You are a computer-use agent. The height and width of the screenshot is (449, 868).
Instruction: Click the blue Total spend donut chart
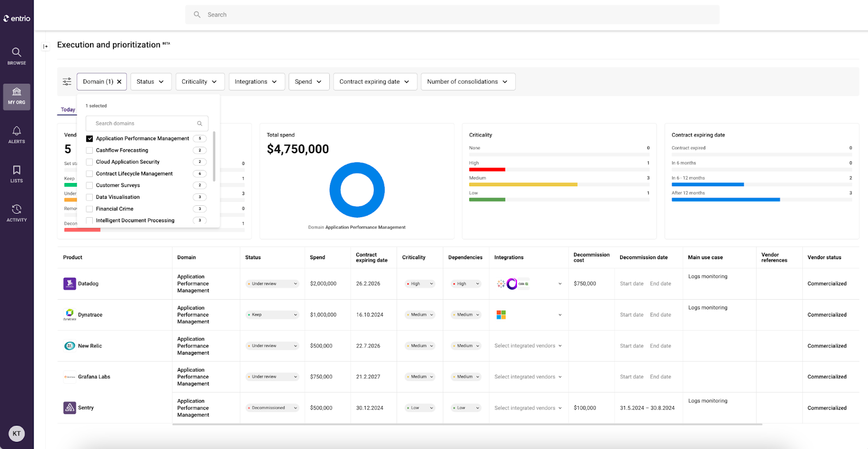[357, 190]
